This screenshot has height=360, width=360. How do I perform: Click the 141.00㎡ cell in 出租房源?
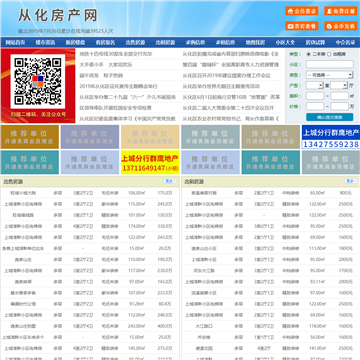pyautogui.click(x=317, y=348)
